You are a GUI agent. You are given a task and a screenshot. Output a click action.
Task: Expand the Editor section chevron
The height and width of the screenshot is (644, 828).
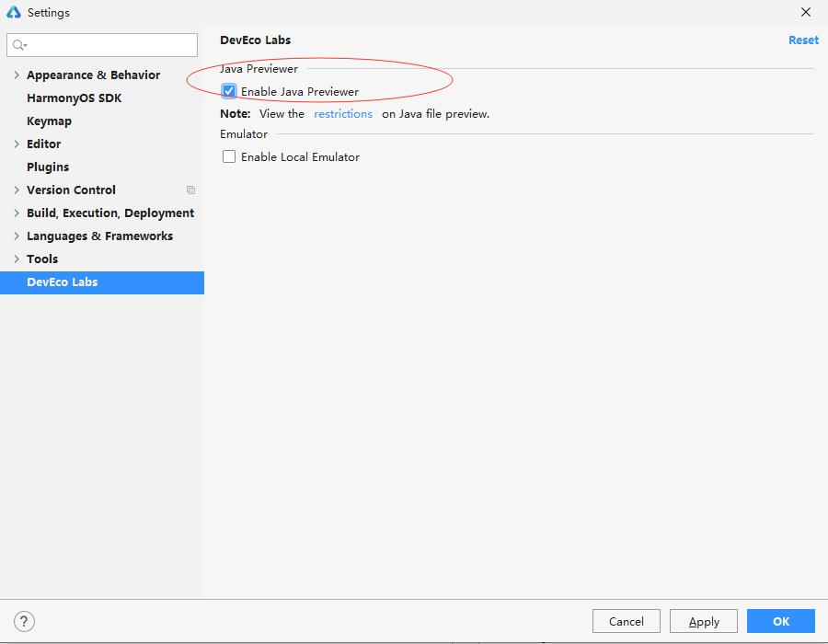tap(17, 144)
